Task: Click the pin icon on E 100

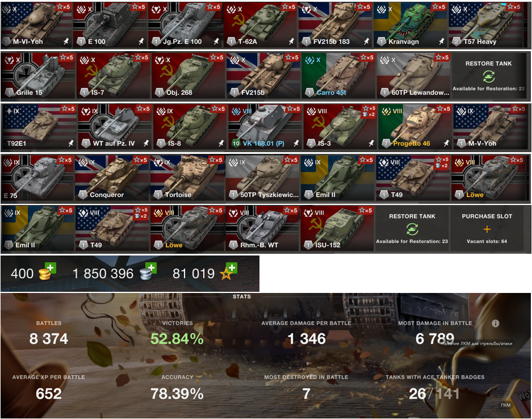Action: (x=141, y=41)
